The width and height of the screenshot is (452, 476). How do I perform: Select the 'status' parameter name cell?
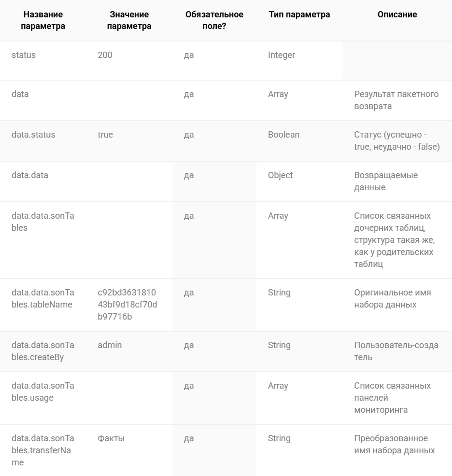[x=23, y=55]
